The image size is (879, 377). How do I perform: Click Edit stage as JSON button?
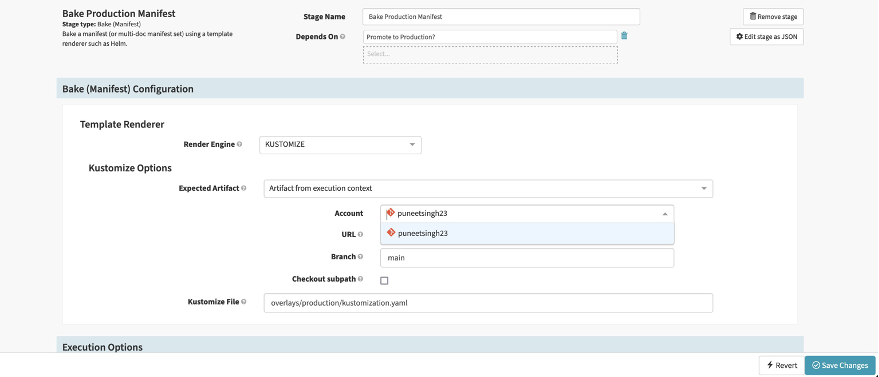pos(766,37)
